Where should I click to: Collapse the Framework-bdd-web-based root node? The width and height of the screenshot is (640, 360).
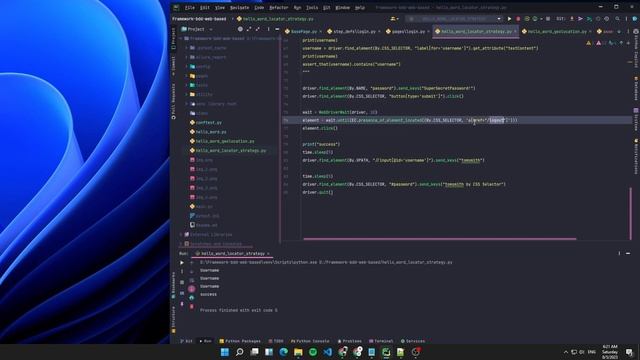(181, 38)
